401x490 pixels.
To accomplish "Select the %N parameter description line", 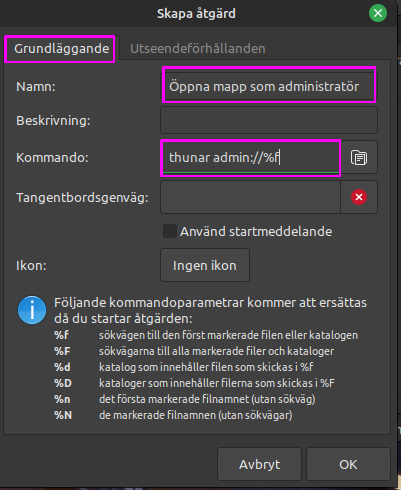I will point(173,415).
